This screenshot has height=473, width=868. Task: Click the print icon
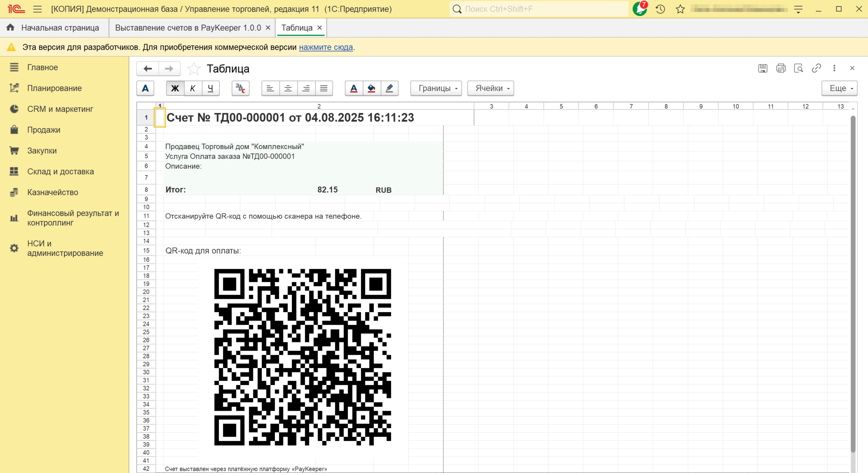coord(781,68)
